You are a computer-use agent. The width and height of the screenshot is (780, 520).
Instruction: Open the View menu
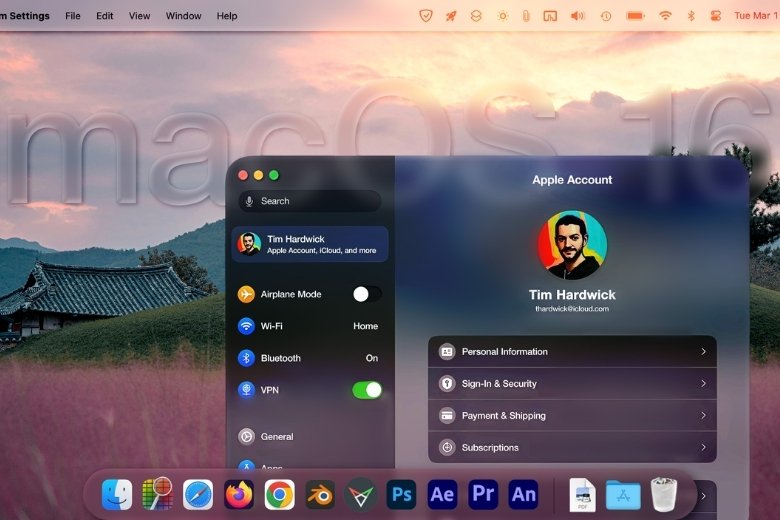139,16
